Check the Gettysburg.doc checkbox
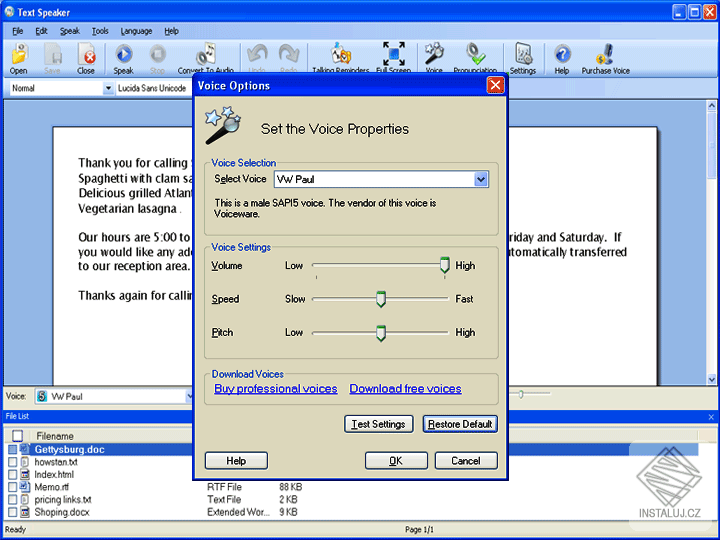This screenshot has height=540, width=720. [12, 450]
